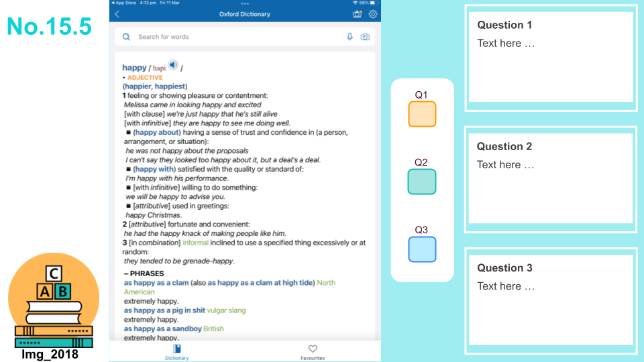Viewport: 644px width, 362px height.
Task: Click the Q3 label
Action: 421,230
